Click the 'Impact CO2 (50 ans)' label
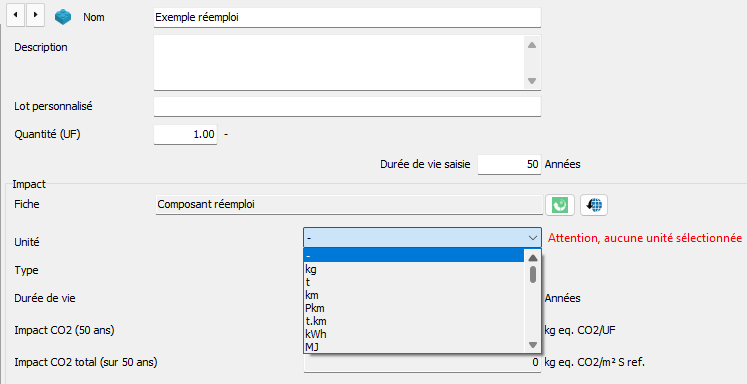 (64, 330)
